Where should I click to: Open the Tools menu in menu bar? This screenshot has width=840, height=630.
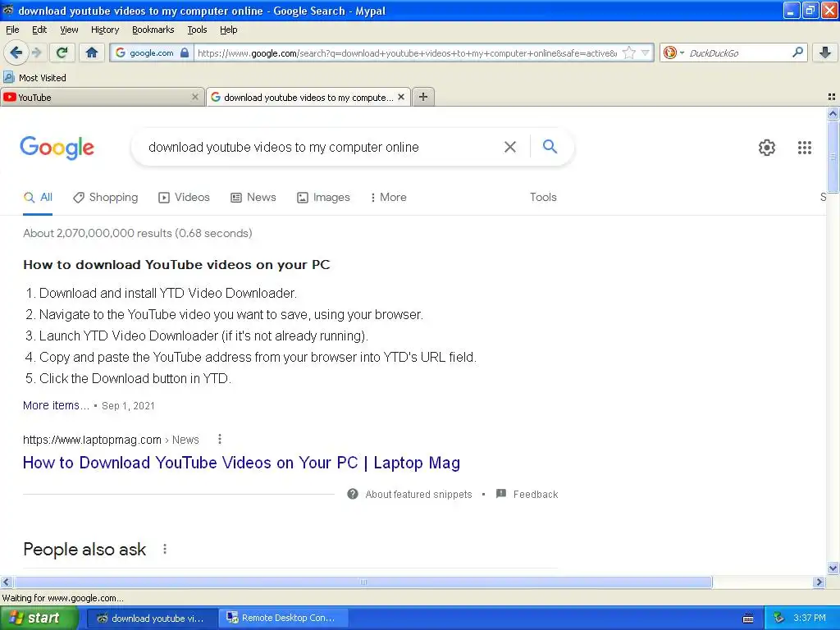[x=197, y=30]
